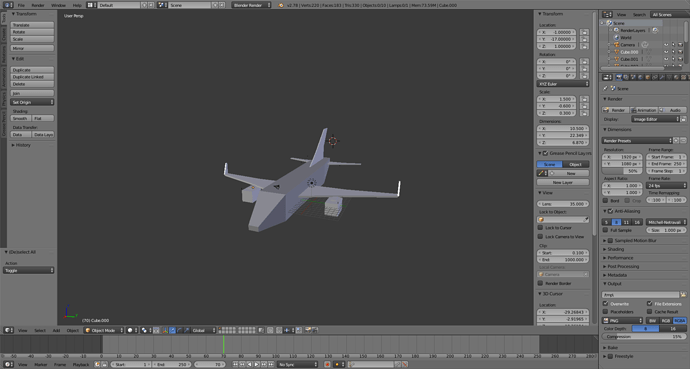
Task: Toggle the Grease Pencil Layers checkbox
Action: tap(546, 153)
